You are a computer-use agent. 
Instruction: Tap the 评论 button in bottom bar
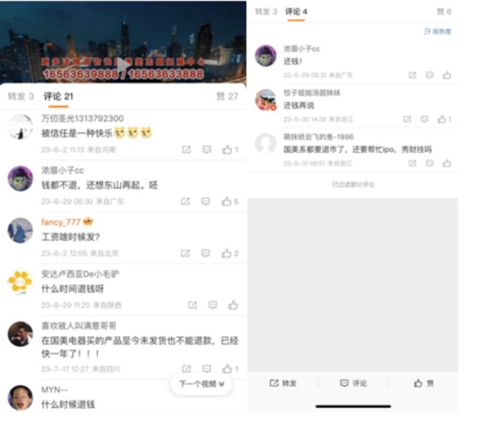353,383
